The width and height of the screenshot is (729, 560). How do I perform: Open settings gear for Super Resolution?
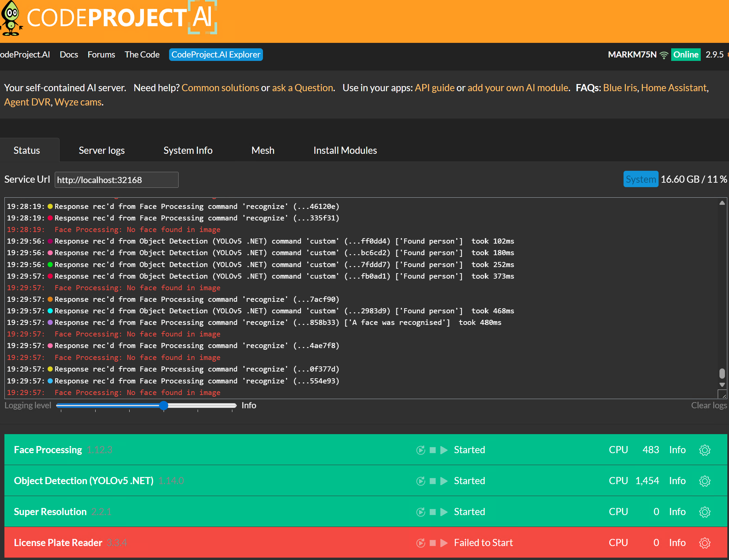click(705, 512)
